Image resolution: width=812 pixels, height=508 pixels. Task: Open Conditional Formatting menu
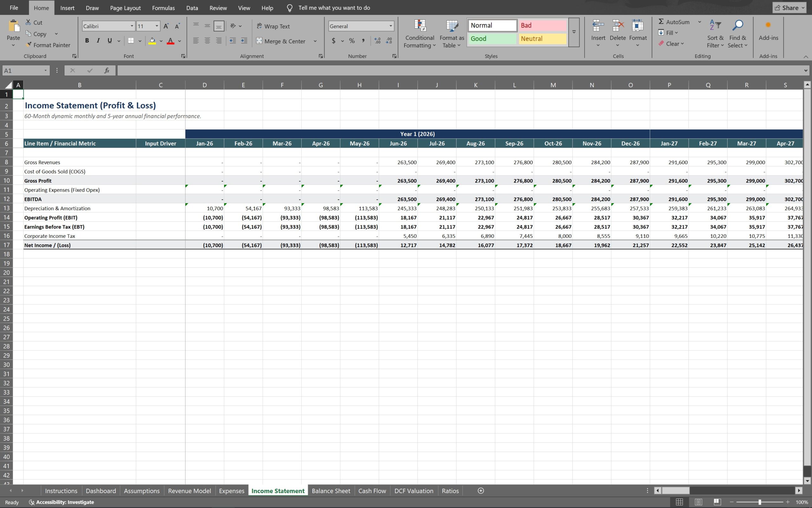(x=419, y=34)
